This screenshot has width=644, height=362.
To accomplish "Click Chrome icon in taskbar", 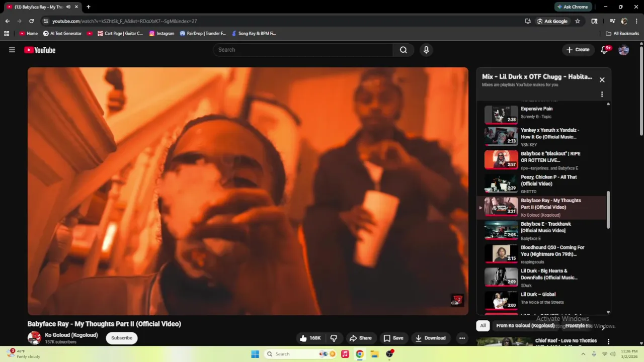I will (x=359, y=354).
